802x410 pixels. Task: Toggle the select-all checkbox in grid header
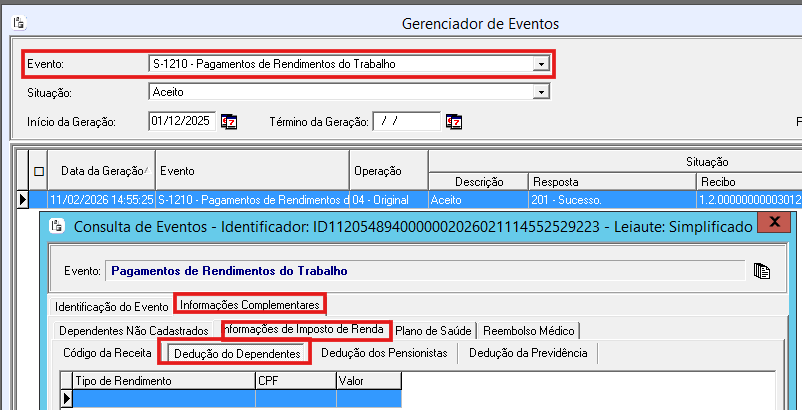[39, 171]
